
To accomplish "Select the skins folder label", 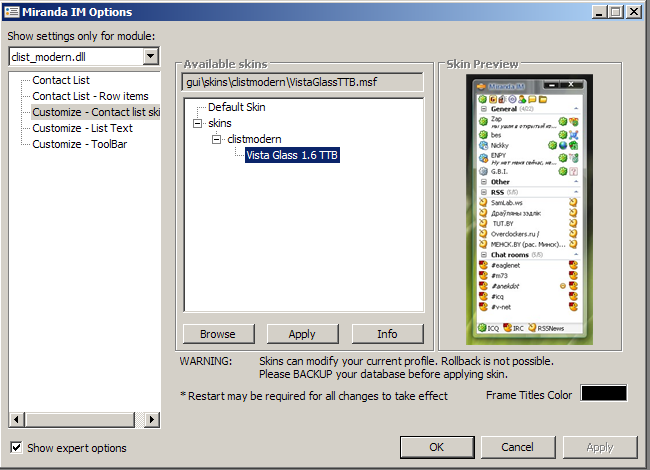I will 220,123.
